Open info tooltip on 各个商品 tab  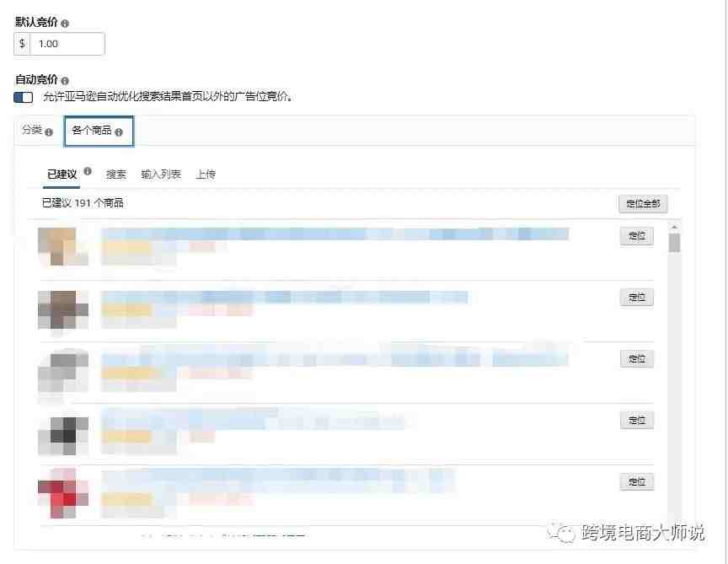pos(119,132)
